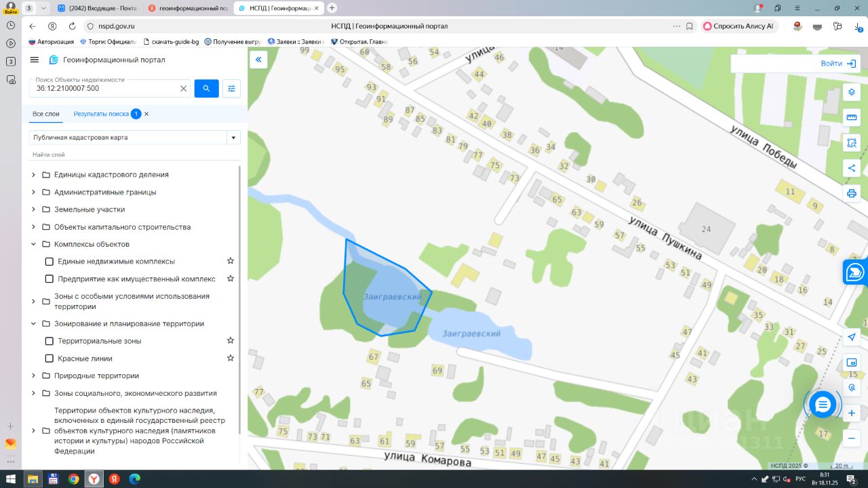This screenshot has height=488, width=868.
Task: Open search filter settings
Action: [x=232, y=88]
